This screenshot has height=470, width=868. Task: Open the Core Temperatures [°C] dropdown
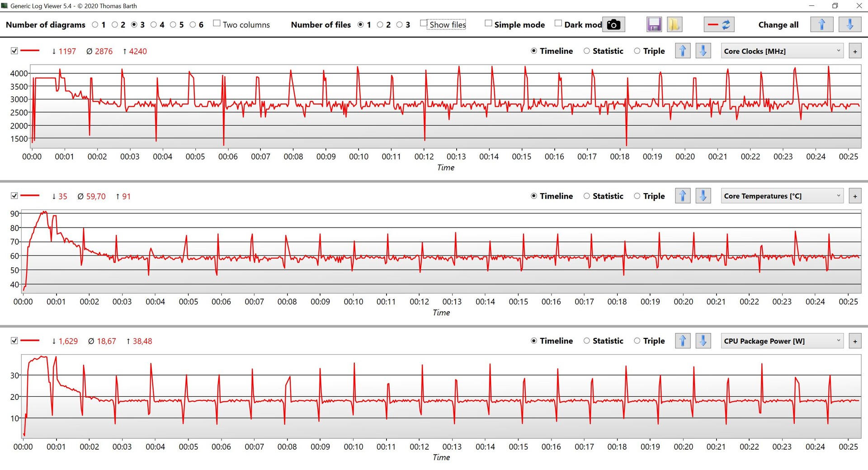[782, 196]
